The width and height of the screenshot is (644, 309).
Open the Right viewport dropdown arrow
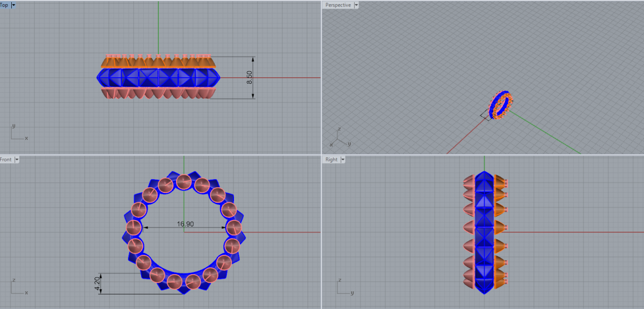[343, 159]
